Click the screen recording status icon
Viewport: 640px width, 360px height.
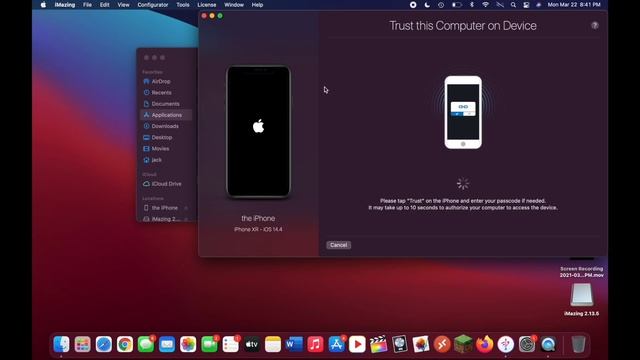point(413,5)
